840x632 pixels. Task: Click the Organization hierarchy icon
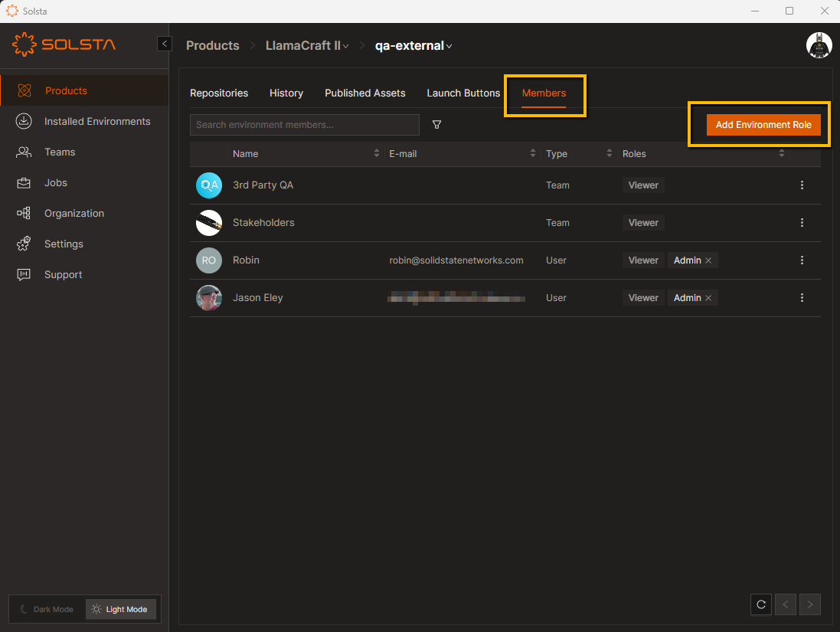[24, 213]
